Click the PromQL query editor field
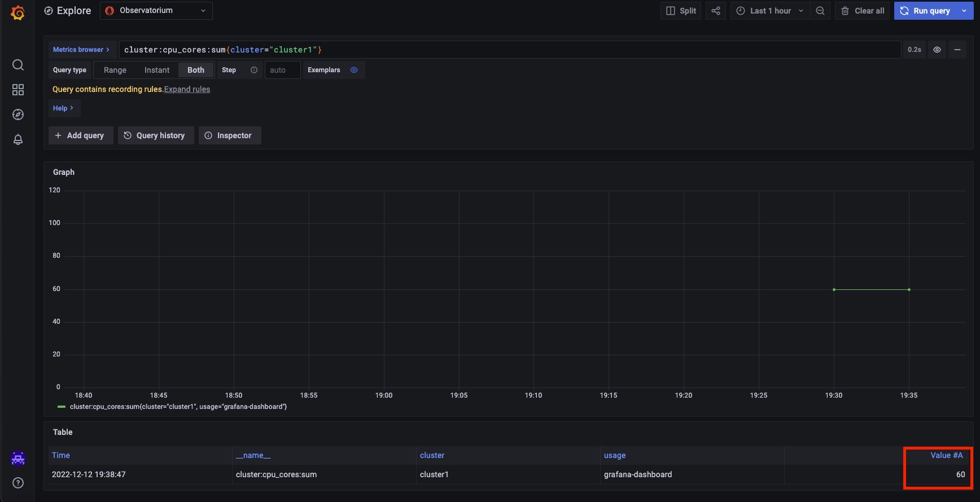Screen dimensions: 980x502 pos(510,50)
